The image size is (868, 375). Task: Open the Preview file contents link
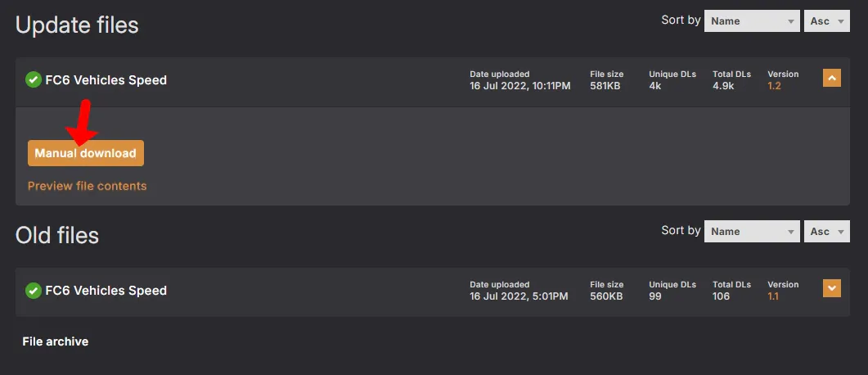(x=88, y=186)
